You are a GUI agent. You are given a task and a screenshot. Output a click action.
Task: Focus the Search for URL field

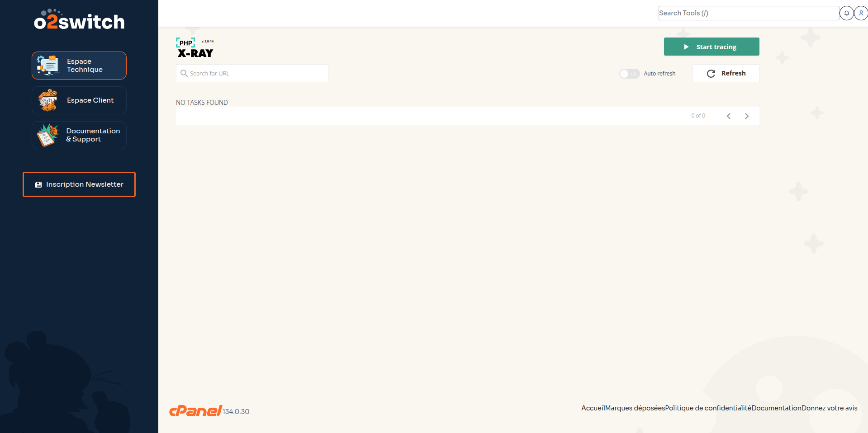tap(252, 73)
